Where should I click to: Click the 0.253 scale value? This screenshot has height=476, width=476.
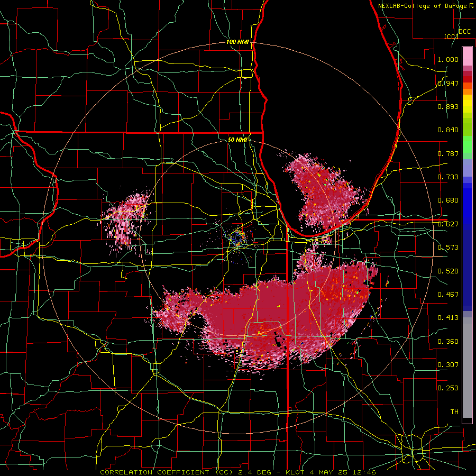[448, 388]
